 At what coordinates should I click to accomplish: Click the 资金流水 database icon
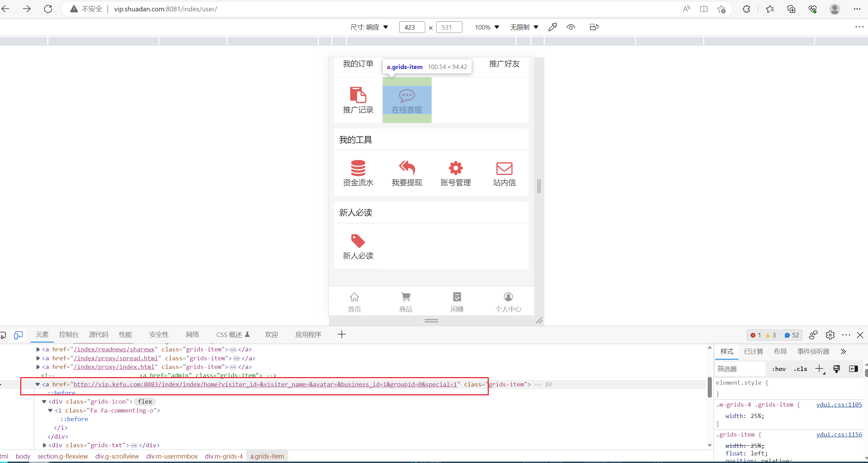pyautogui.click(x=358, y=168)
